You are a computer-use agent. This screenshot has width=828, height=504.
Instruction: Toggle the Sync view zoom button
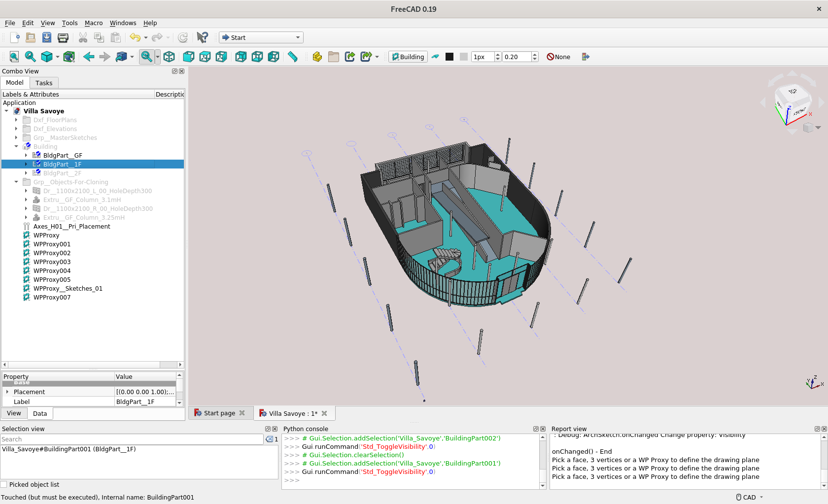pos(146,57)
